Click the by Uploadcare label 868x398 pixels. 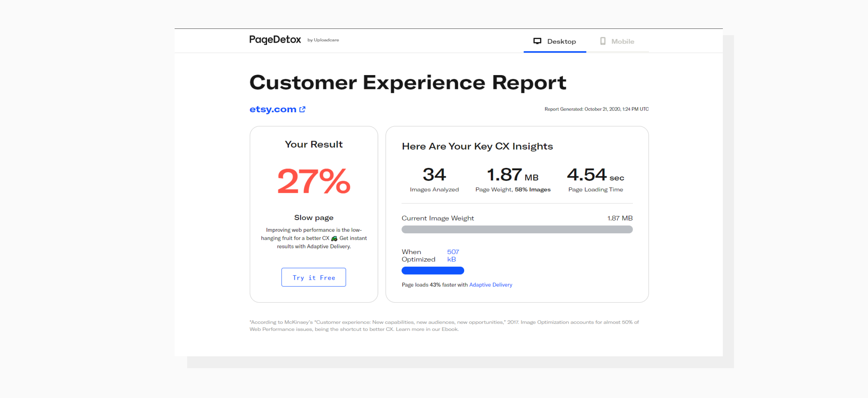tap(323, 40)
